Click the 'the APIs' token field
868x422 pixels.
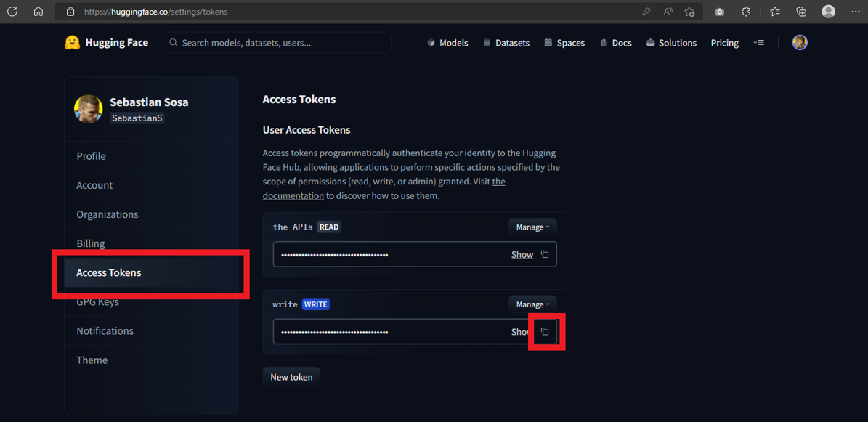point(415,254)
